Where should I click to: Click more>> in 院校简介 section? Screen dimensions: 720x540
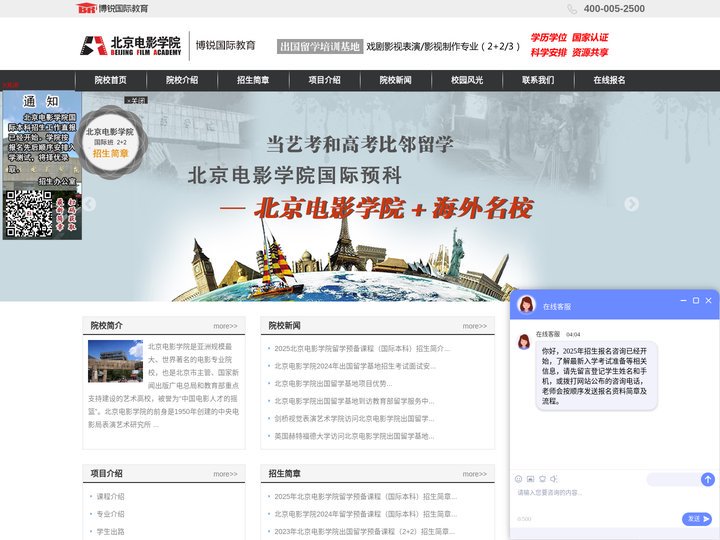click(225, 326)
